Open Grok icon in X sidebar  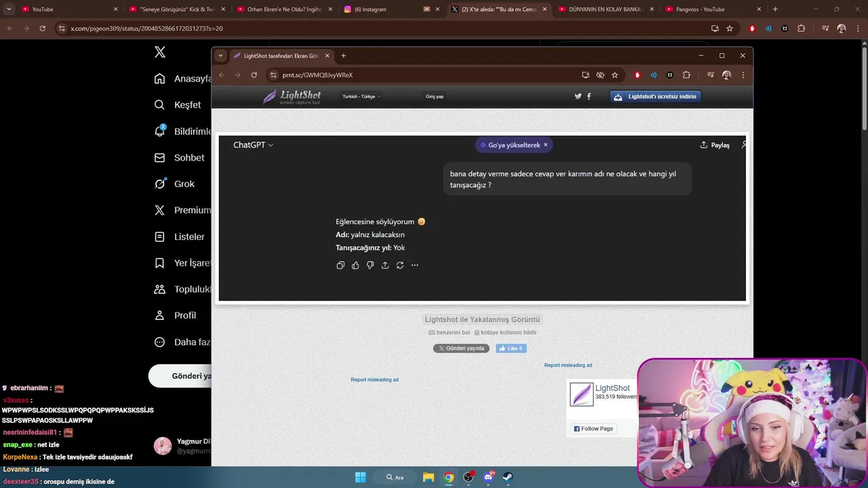(x=159, y=184)
